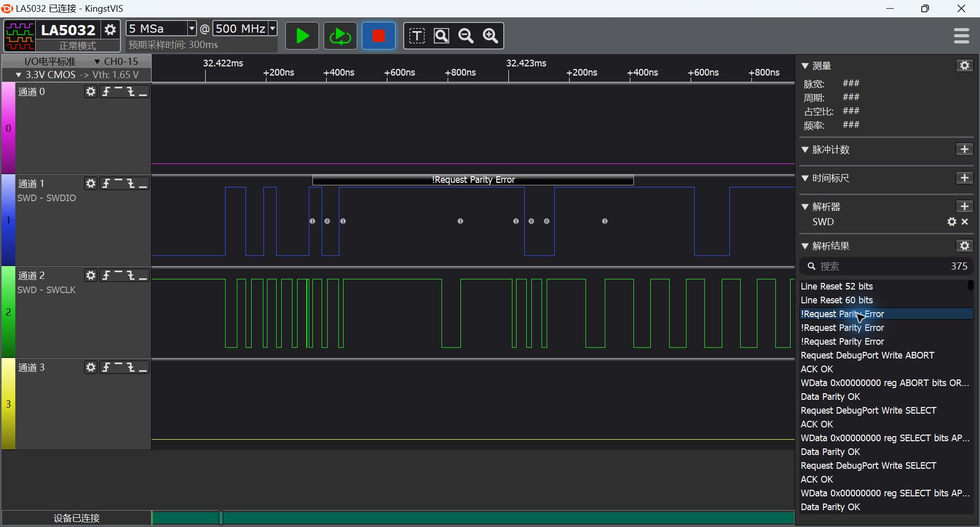Viewport: 980px width, 527px height.
Task: Open LA5032 device settings gear
Action: (110, 30)
